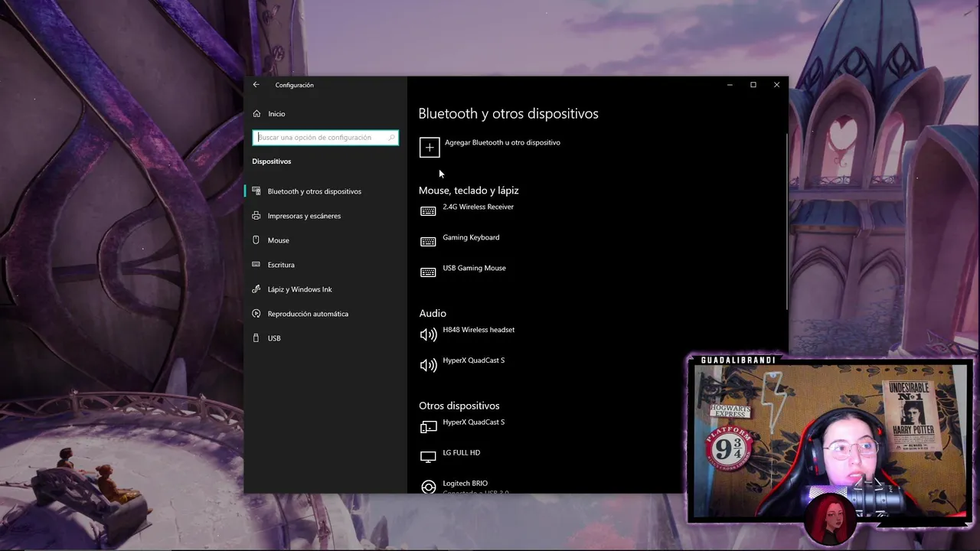Click the Bluetooth y otros dispositivos sidebar icon

(256, 191)
